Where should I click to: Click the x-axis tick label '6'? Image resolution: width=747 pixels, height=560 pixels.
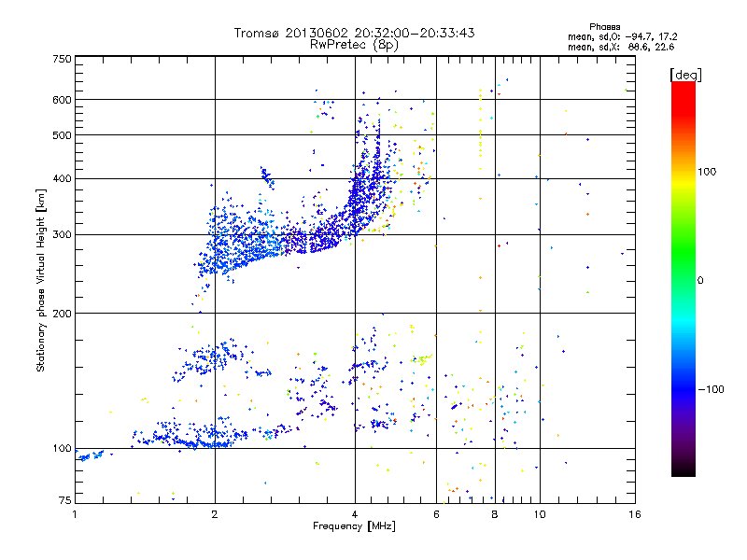pos(436,514)
